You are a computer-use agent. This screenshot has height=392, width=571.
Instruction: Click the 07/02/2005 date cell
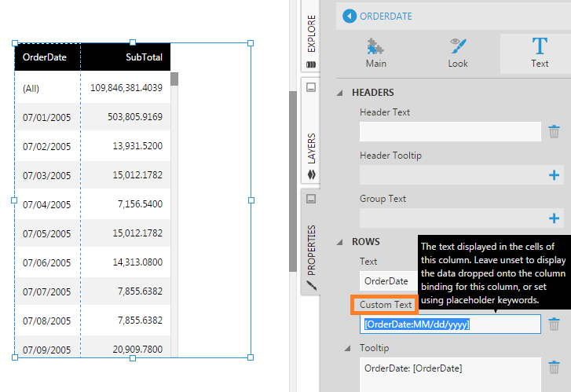click(47, 146)
